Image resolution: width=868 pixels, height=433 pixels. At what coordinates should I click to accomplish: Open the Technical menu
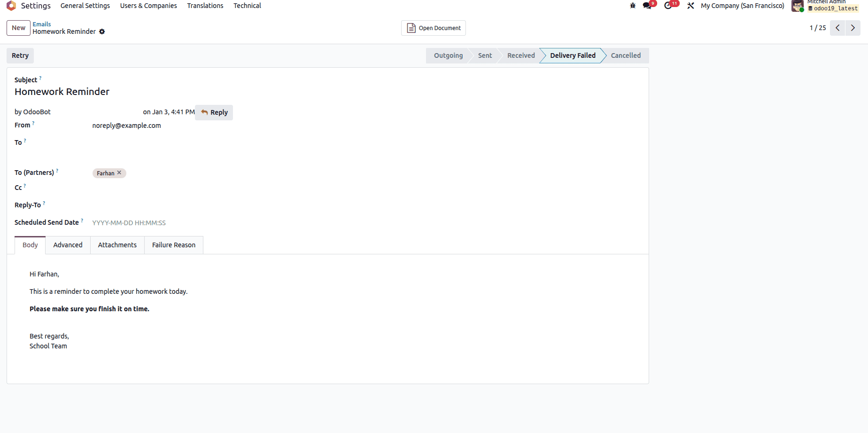click(247, 6)
